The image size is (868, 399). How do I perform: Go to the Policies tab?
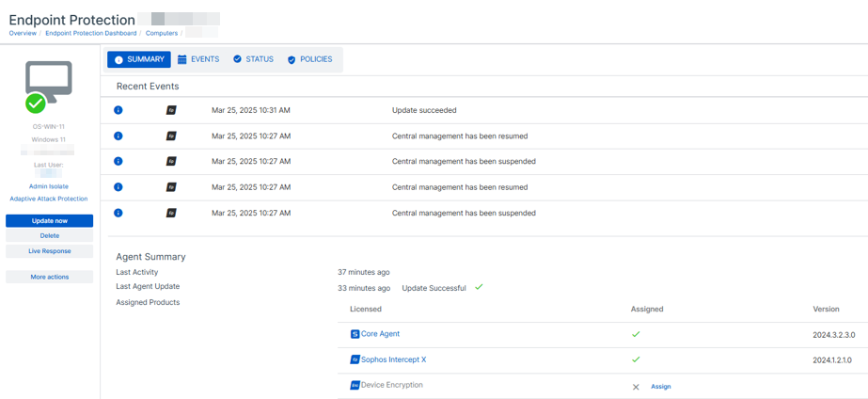point(309,59)
